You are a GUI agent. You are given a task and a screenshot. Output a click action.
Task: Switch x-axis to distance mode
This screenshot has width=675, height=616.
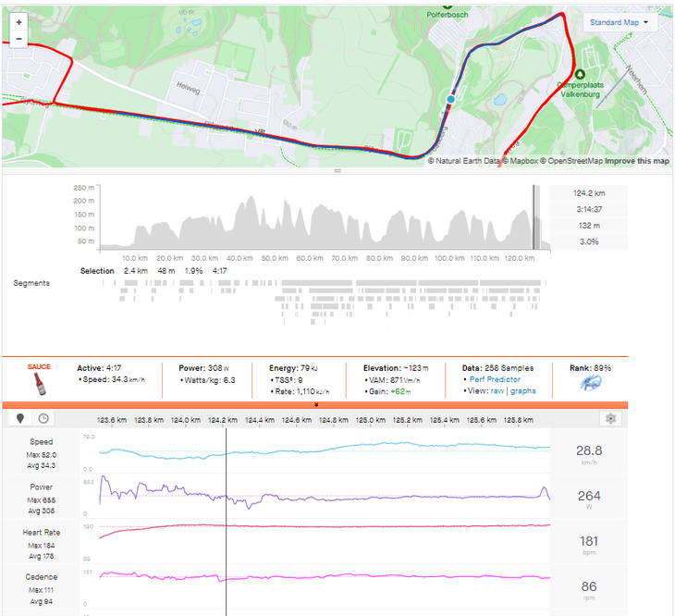coord(21,418)
